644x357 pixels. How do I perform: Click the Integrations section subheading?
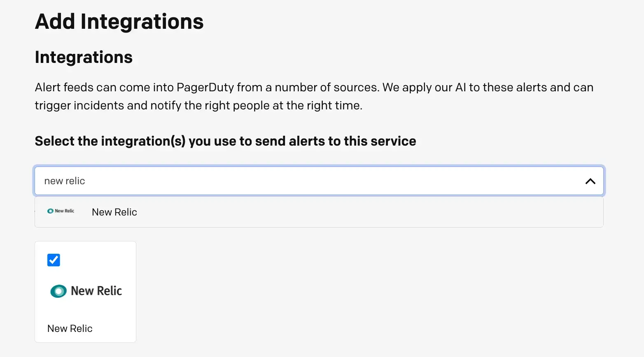click(84, 57)
